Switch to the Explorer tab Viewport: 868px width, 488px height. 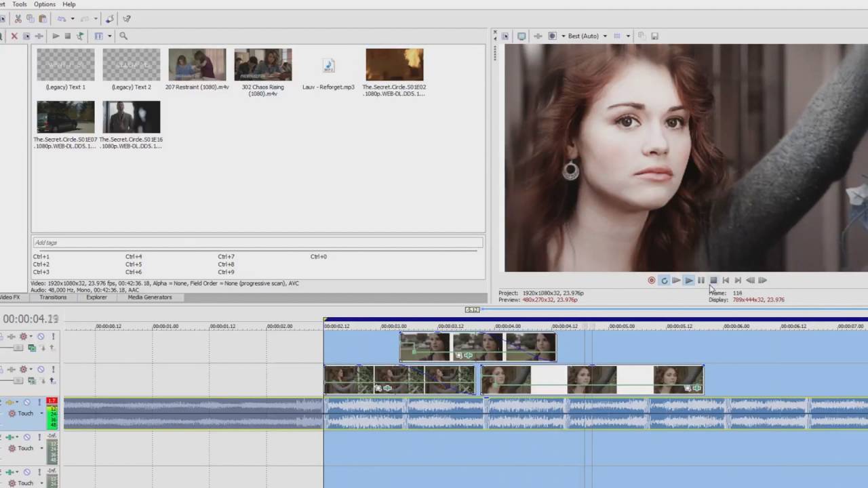click(x=96, y=298)
